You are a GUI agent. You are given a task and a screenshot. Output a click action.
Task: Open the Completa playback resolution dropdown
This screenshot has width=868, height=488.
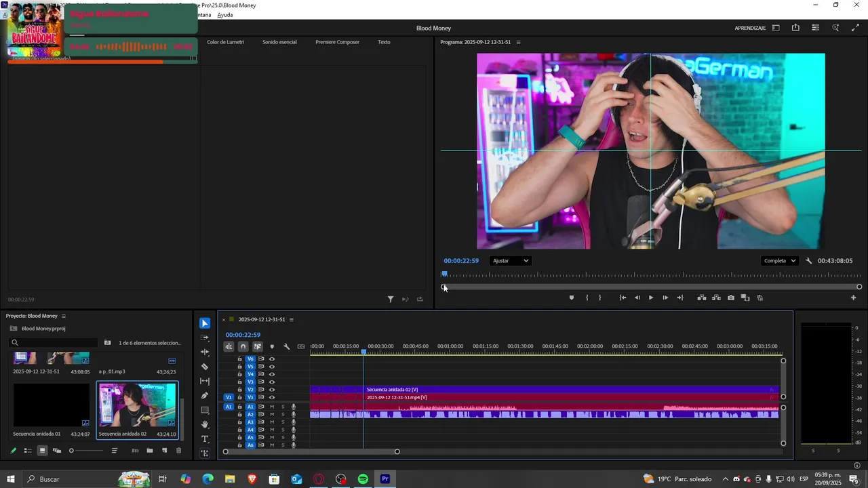[780, 261]
